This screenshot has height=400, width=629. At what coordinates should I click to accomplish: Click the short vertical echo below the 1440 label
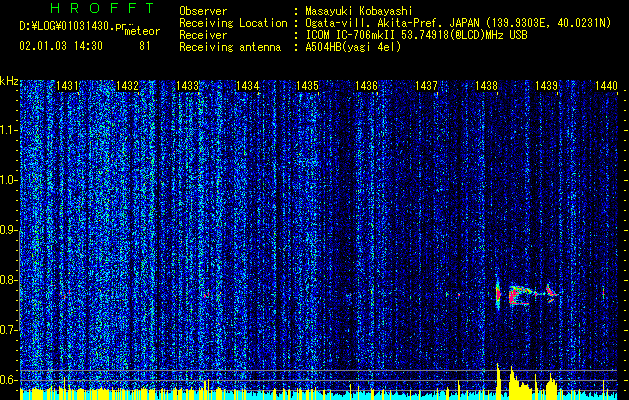coord(603,293)
